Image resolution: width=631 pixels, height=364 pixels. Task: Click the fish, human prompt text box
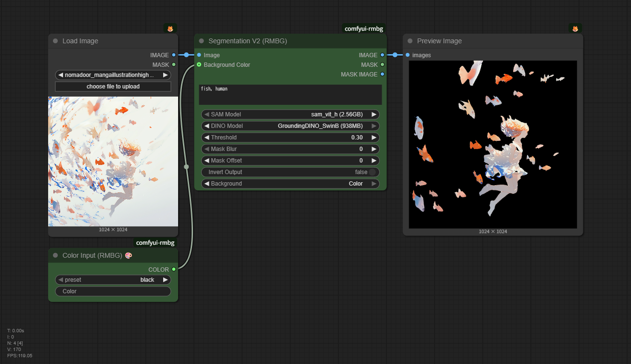point(290,95)
